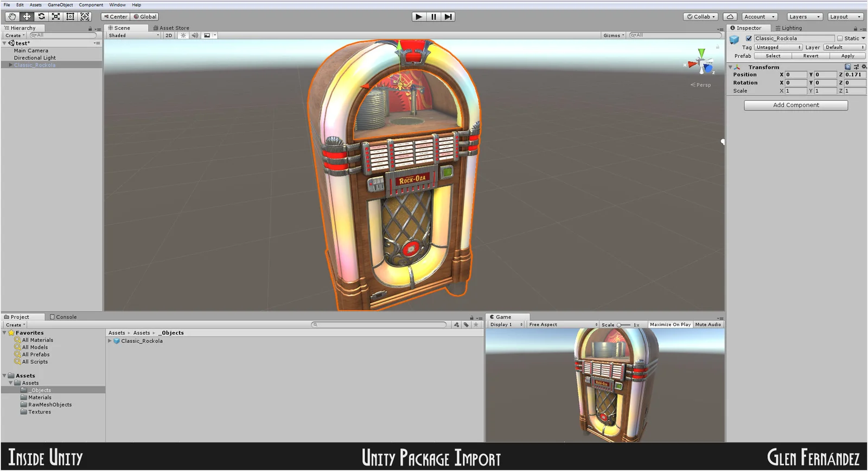Open the Layers dropdown
This screenshot has height=471, width=868.
805,17
